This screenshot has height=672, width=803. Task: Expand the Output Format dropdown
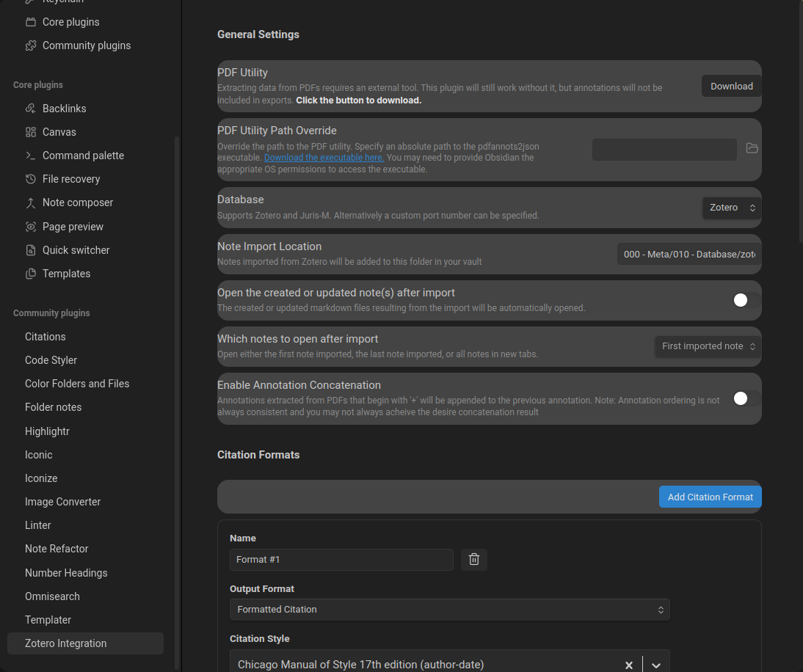pyautogui.click(x=449, y=610)
